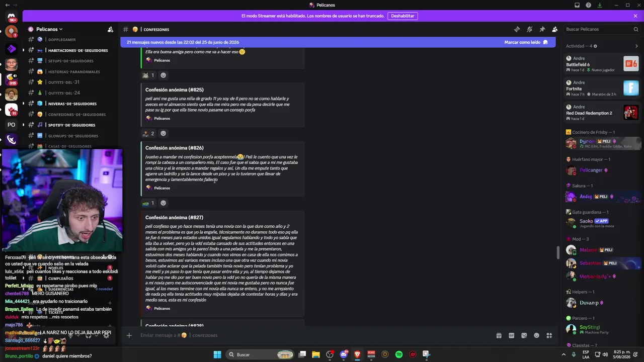Click the plus attach button in message bar

[129, 335]
